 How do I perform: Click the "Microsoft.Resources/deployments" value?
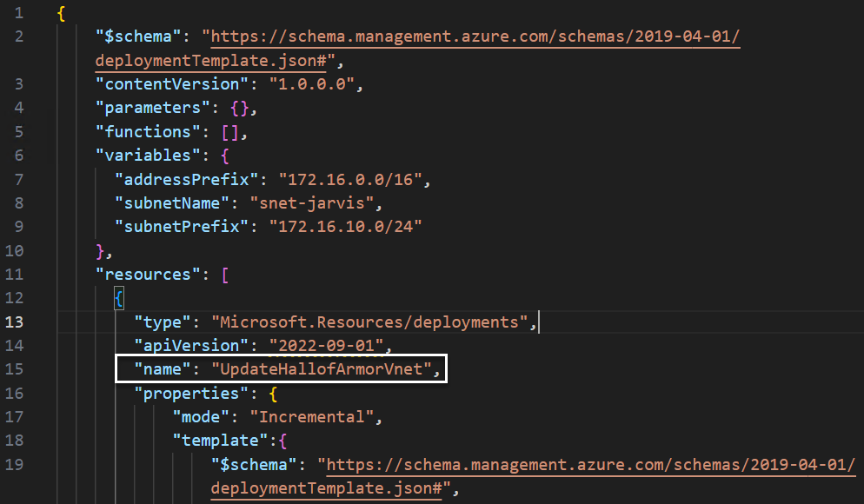click(x=369, y=322)
